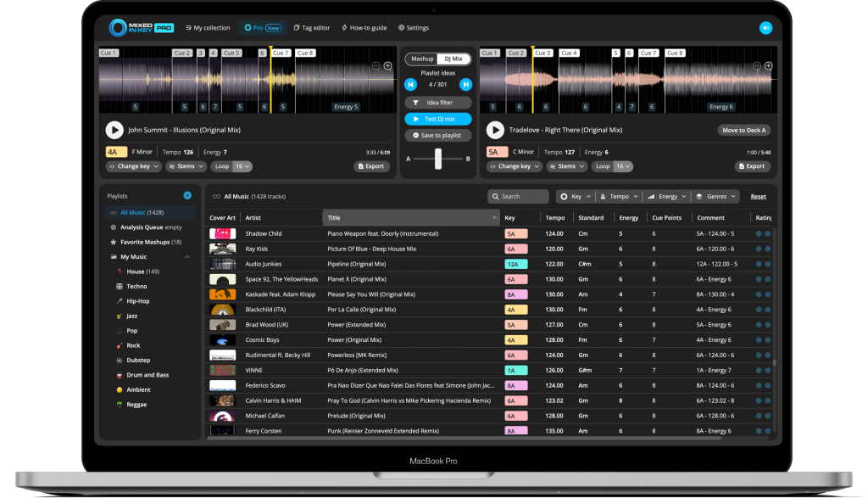This screenshot has width=868, height=498.
Task: Click the speaker volume icon in header
Action: pyautogui.click(x=765, y=28)
